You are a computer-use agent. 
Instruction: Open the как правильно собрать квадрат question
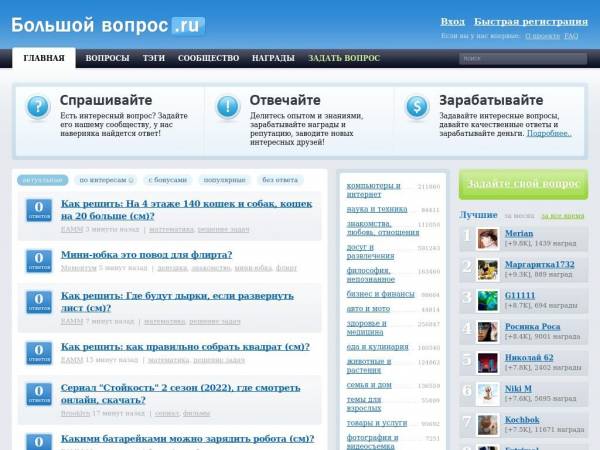(185, 347)
